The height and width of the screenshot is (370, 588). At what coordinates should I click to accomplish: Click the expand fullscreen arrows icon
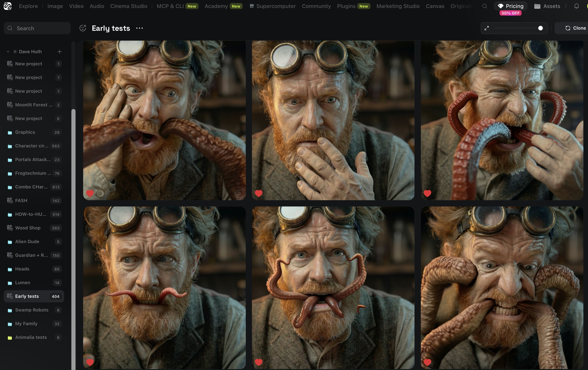point(487,28)
